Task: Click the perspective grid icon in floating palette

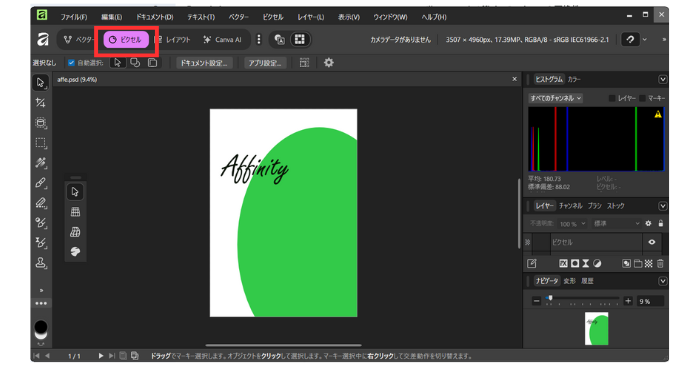Action: tap(75, 232)
